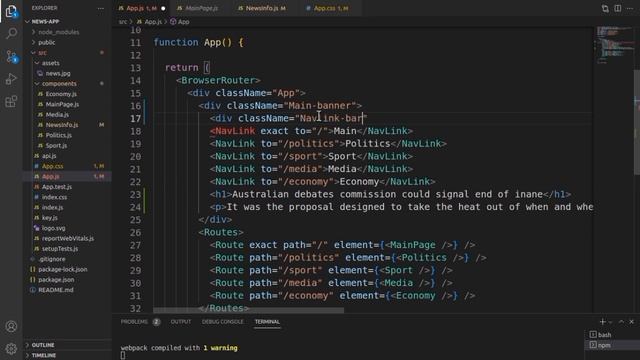Expand the TIMELINE section
This screenshot has width=640, height=360.
click(x=43, y=355)
